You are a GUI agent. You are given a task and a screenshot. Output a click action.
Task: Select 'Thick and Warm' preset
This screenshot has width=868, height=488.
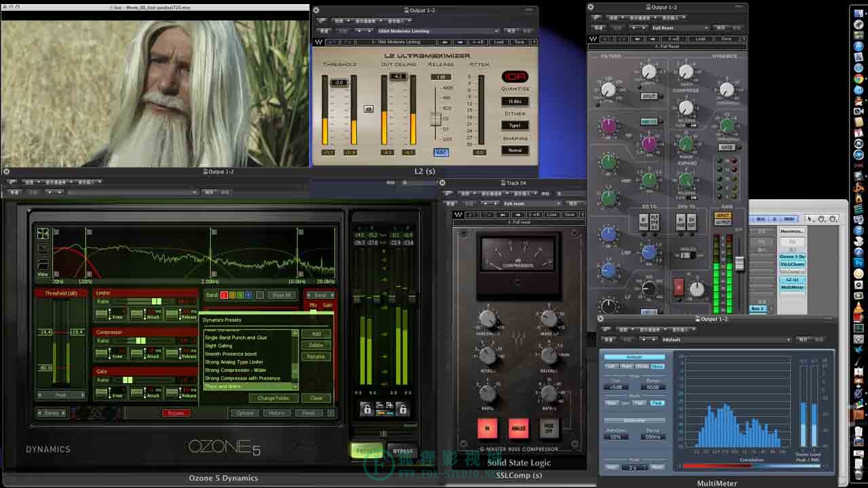point(247,386)
